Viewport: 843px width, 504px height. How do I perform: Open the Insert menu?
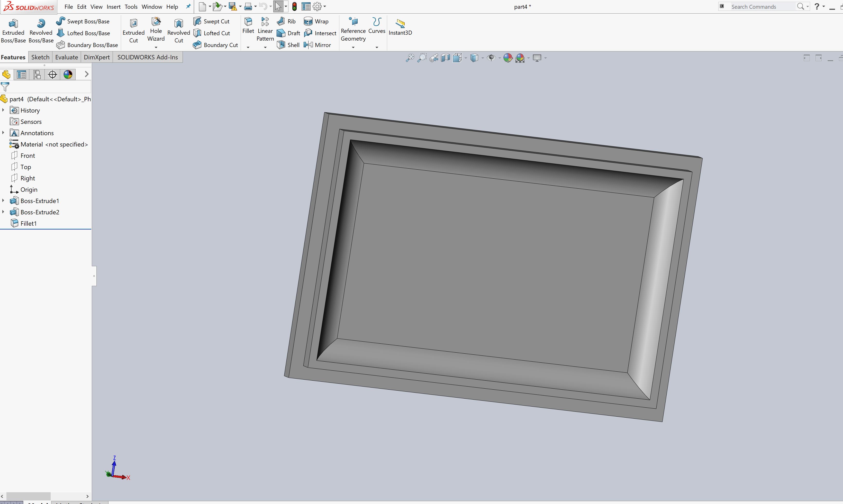(113, 6)
